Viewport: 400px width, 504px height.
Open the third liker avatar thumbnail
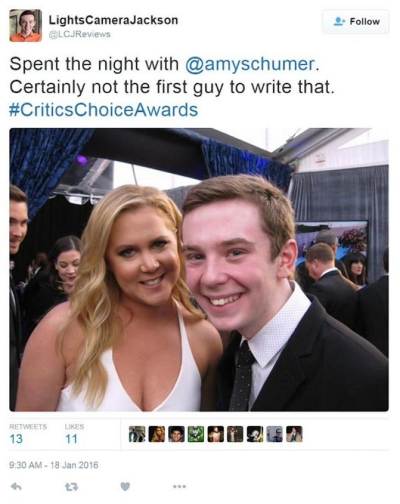pos(176,434)
